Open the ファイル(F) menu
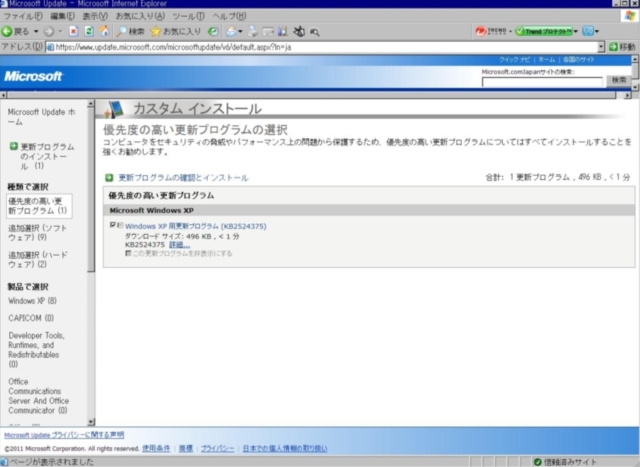Viewport: 640px width, 467px height. pos(23,16)
